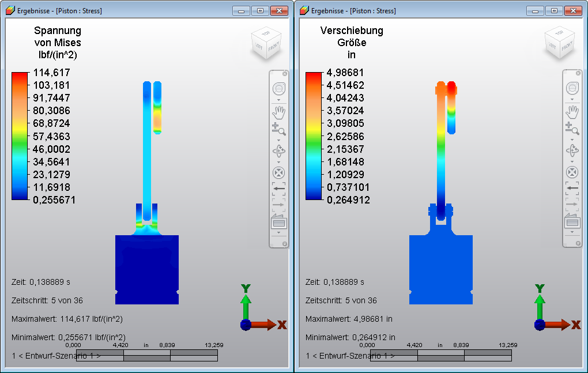The width and height of the screenshot is (588, 373).
Task: Close navigation bar in Verschiebung window
Action: pyautogui.click(x=578, y=73)
